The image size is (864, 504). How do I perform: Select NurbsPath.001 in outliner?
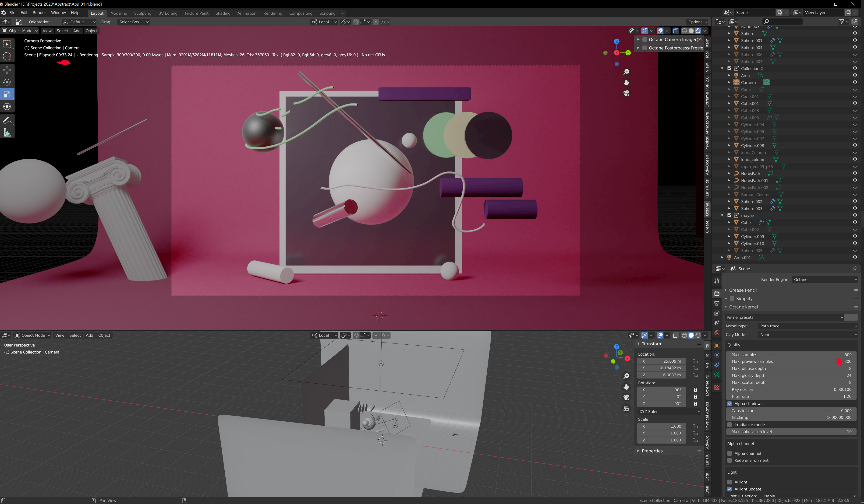click(x=754, y=181)
